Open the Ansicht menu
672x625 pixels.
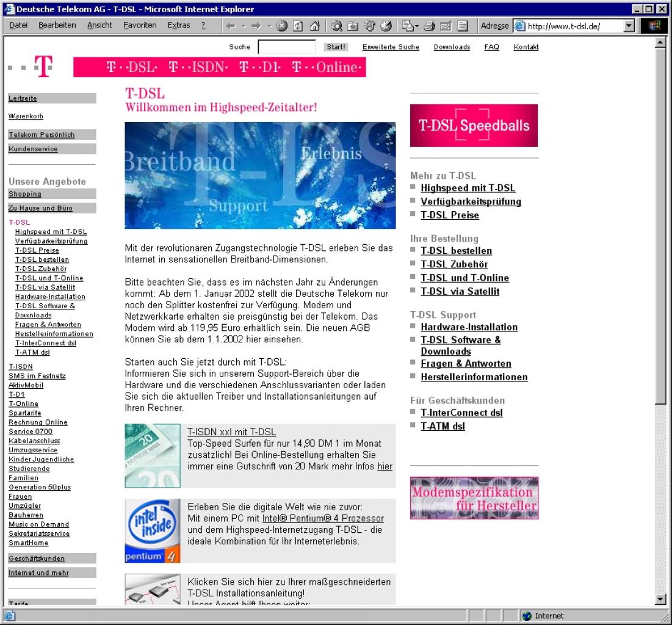coord(99,25)
